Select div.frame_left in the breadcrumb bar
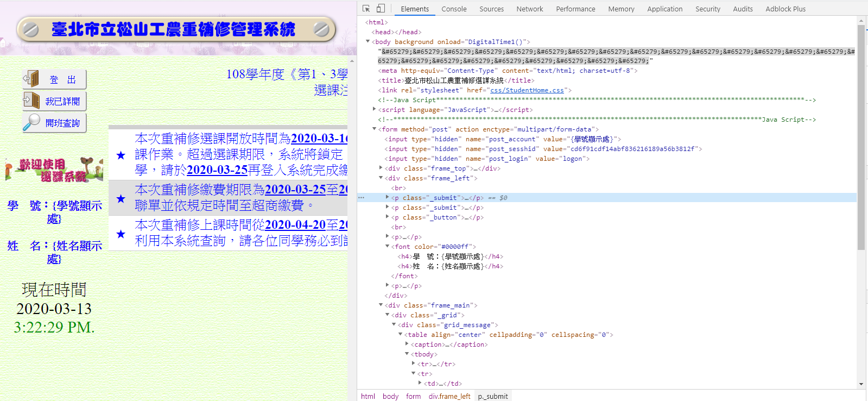The height and width of the screenshot is (401, 868). tap(449, 396)
